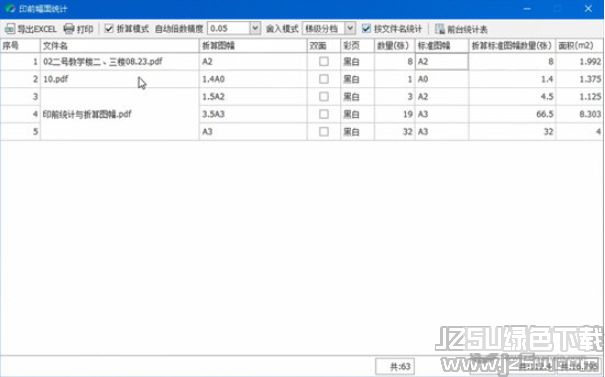Click the 数量(张) column header
The image size is (605, 377).
point(395,46)
